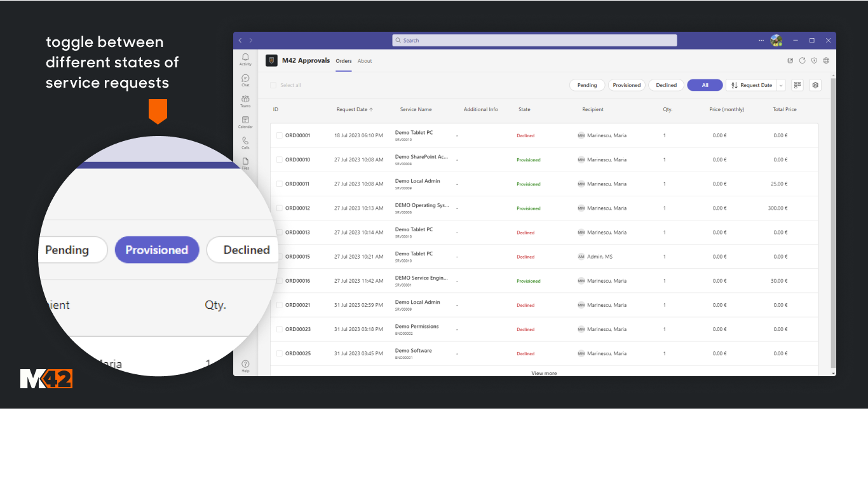The height and width of the screenshot is (488, 868).
Task: Click the 300.00 € total price cell
Action: click(x=777, y=208)
